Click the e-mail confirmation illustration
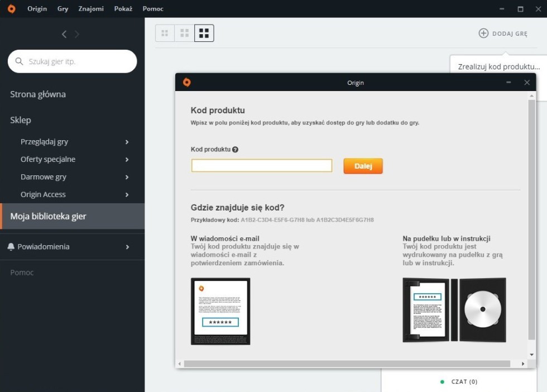The width and height of the screenshot is (547, 392). click(220, 312)
